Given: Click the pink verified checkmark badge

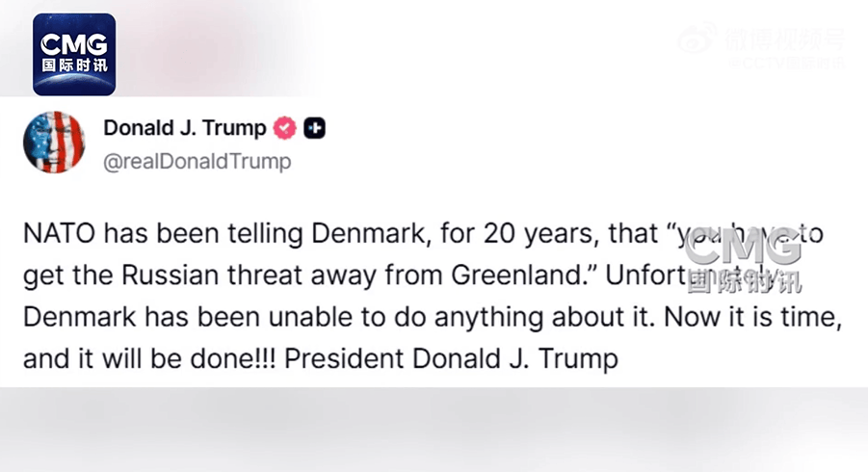Looking at the screenshot, I should pos(284,128).
